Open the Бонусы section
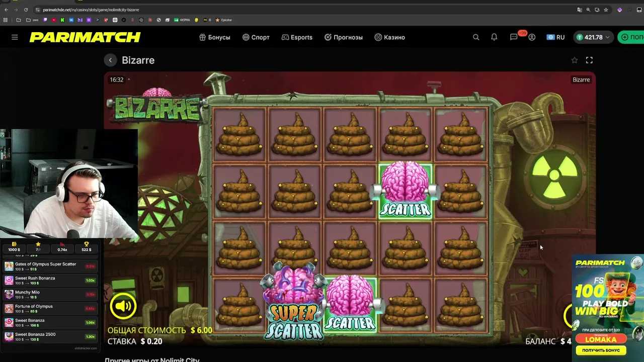The height and width of the screenshot is (362, 644). 214,37
